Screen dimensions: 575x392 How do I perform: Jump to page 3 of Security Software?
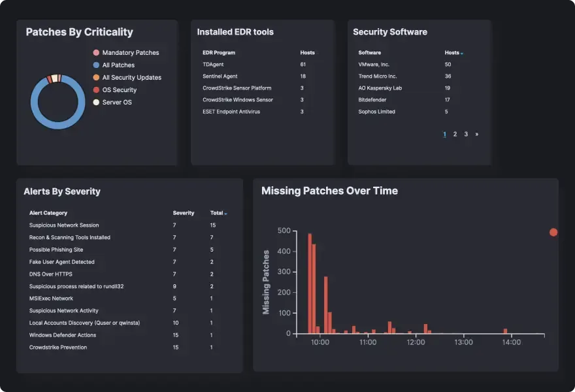pos(466,134)
